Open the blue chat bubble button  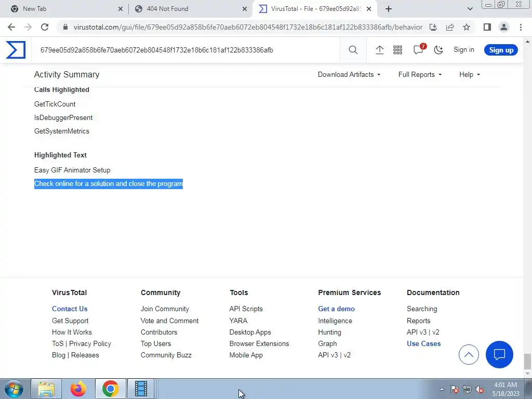(499, 354)
